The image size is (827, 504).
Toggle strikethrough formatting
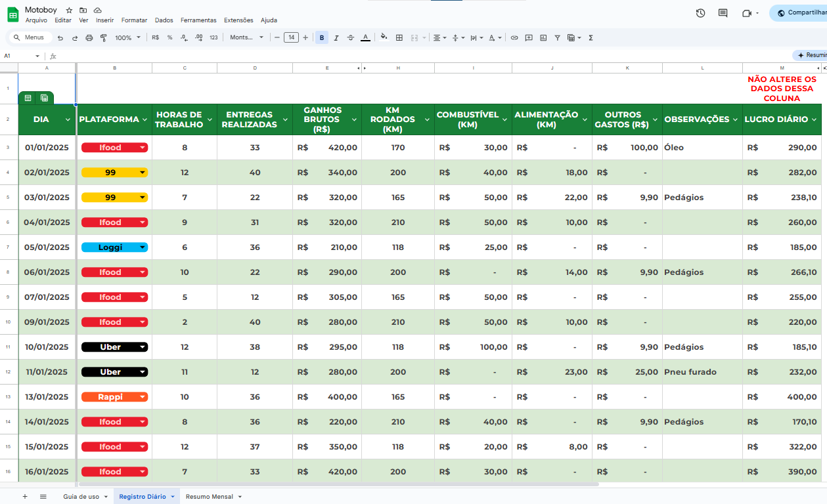tap(351, 38)
